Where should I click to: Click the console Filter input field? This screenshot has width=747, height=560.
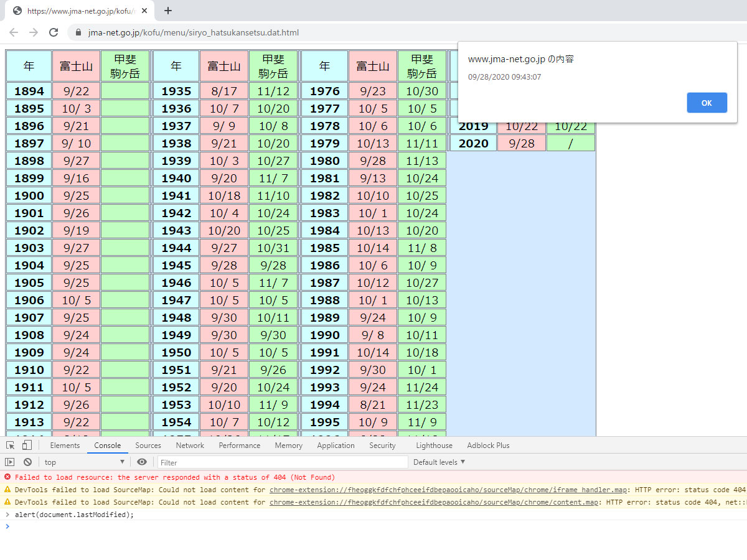pyautogui.click(x=283, y=462)
